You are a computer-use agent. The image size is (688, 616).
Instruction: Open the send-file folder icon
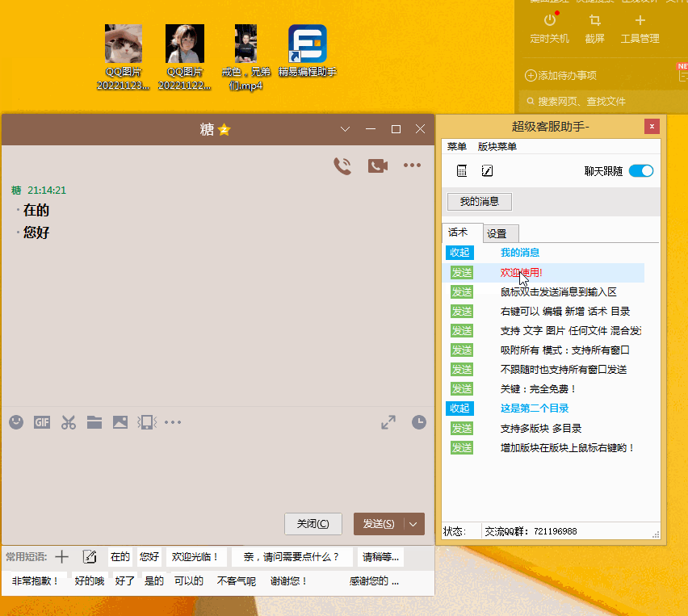pyautogui.click(x=94, y=421)
